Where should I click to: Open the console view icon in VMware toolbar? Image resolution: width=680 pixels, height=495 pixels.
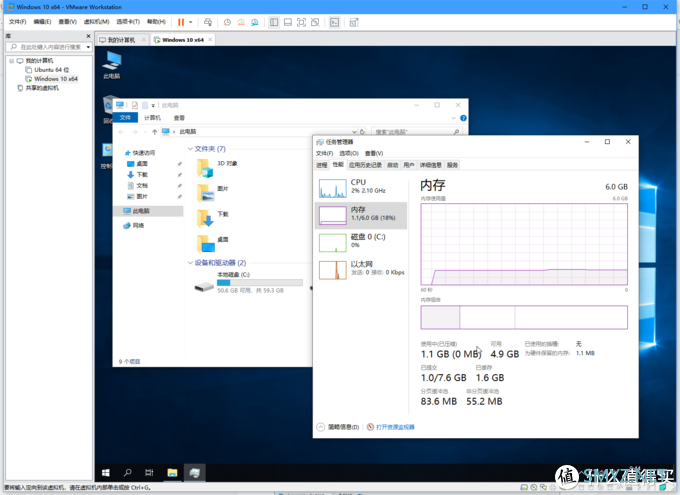[334, 22]
